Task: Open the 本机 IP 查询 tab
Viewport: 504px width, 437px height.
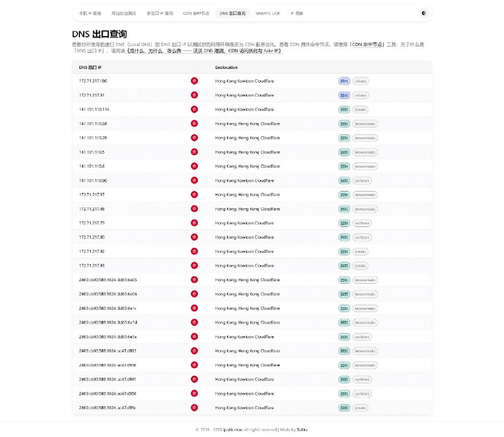Action: [x=90, y=13]
